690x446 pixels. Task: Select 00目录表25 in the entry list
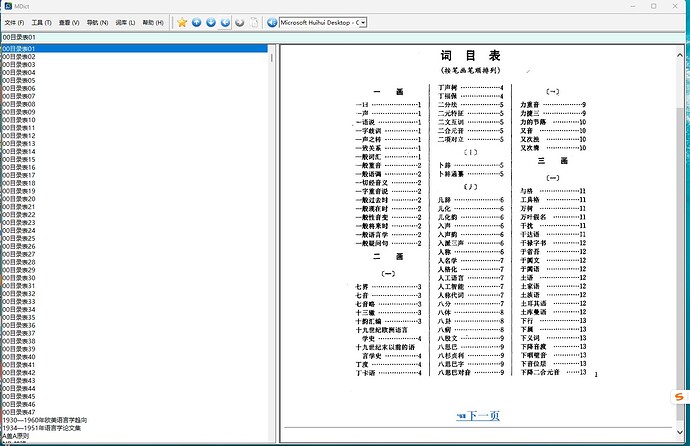click(18, 238)
